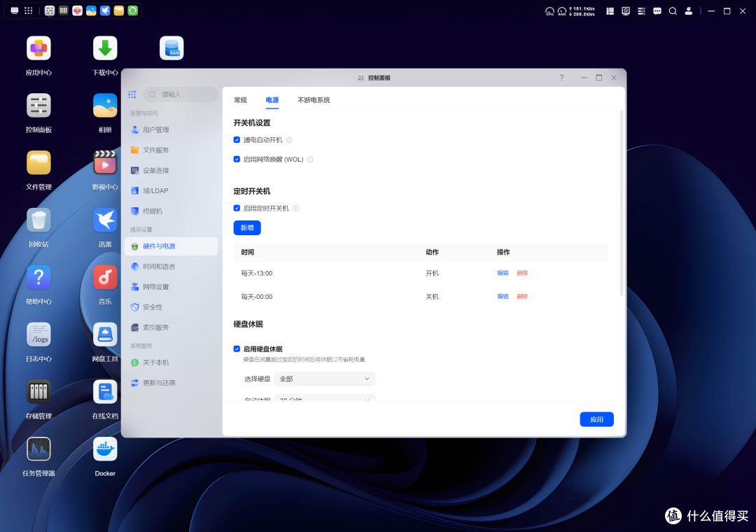
Task: Select 安全性 in the sidebar
Action: point(171,307)
